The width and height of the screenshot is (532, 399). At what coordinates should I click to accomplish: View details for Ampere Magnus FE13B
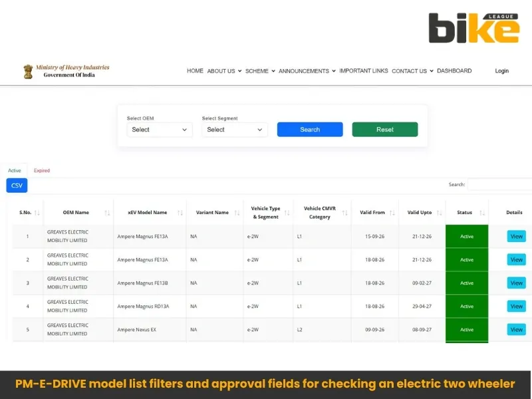pos(517,283)
